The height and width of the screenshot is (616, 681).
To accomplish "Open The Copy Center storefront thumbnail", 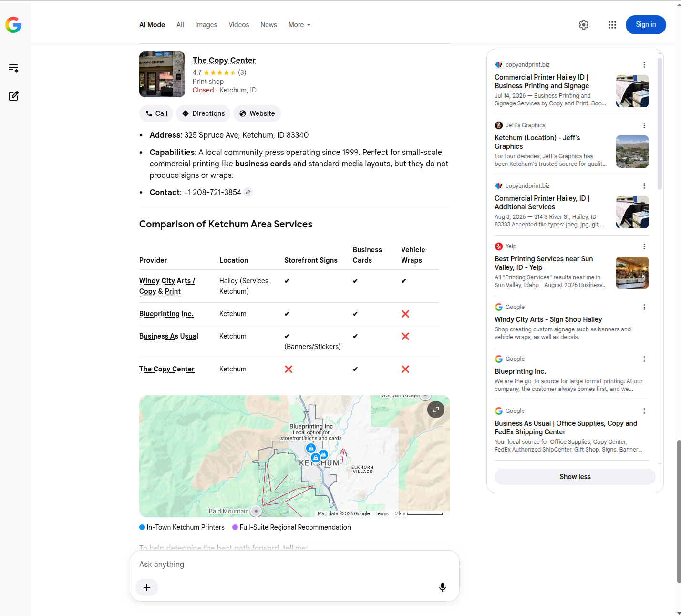I will pyautogui.click(x=162, y=74).
